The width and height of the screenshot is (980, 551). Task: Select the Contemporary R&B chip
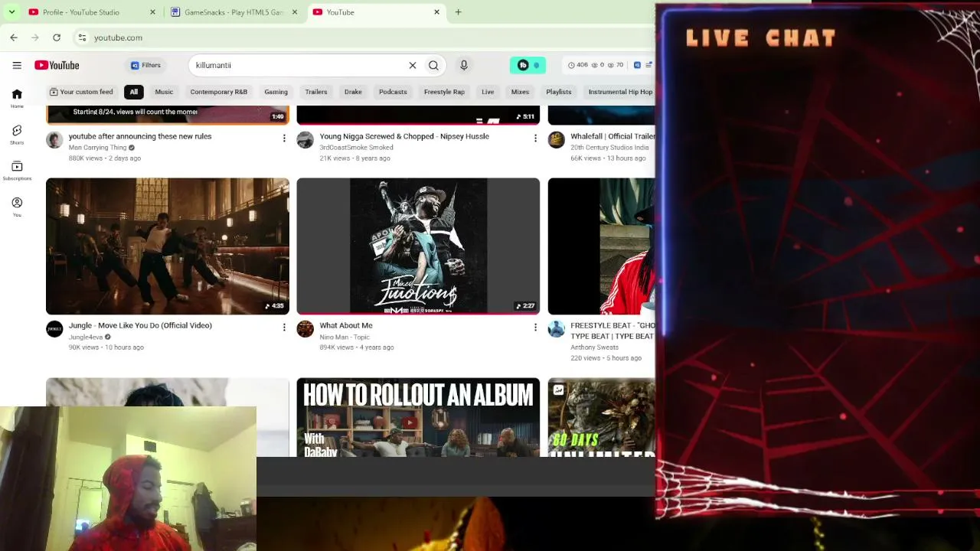click(219, 92)
